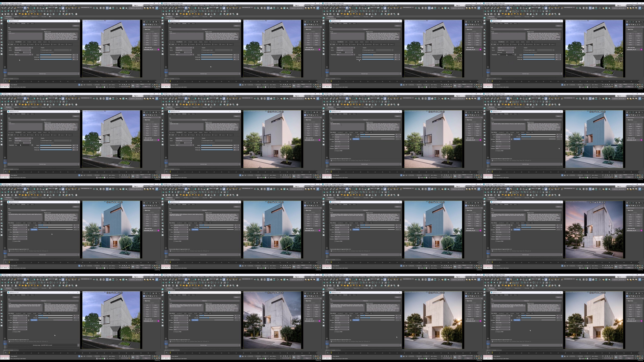Image resolution: width=644 pixels, height=362 pixels.
Task: Open Resolution 768 x 768 dropdown, white-house Basic settings frame
Action: [x=342, y=139]
